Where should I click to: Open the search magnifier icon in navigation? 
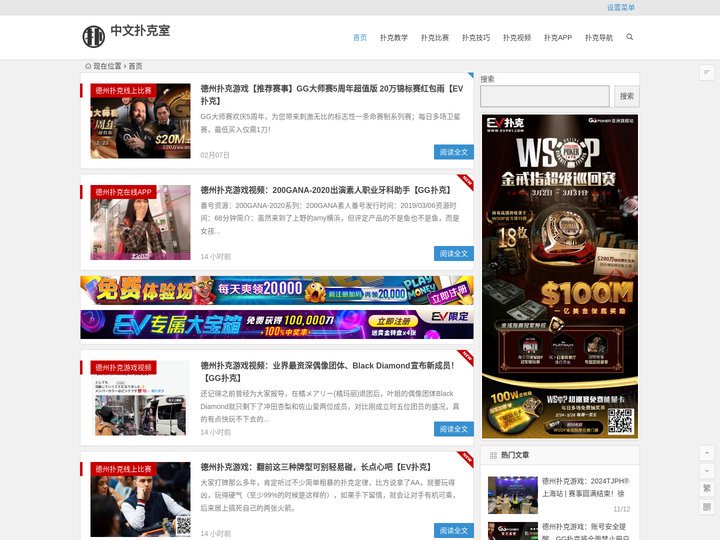click(x=630, y=37)
